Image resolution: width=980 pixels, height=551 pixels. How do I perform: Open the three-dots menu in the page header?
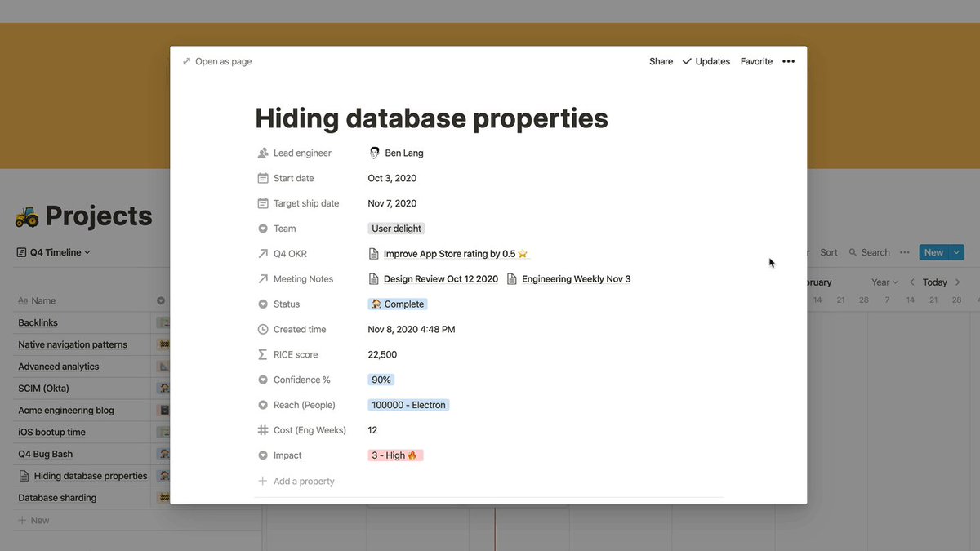coord(788,61)
